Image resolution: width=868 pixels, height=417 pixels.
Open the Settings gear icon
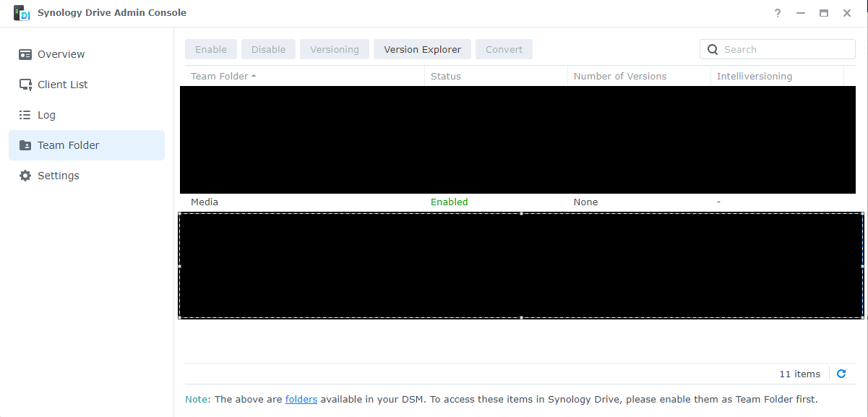[x=25, y=175]
